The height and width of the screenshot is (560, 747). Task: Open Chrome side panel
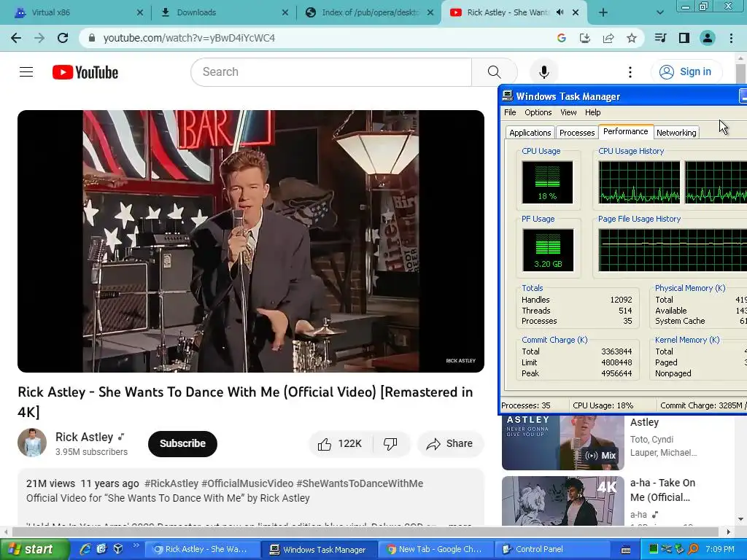click(684, 38)
